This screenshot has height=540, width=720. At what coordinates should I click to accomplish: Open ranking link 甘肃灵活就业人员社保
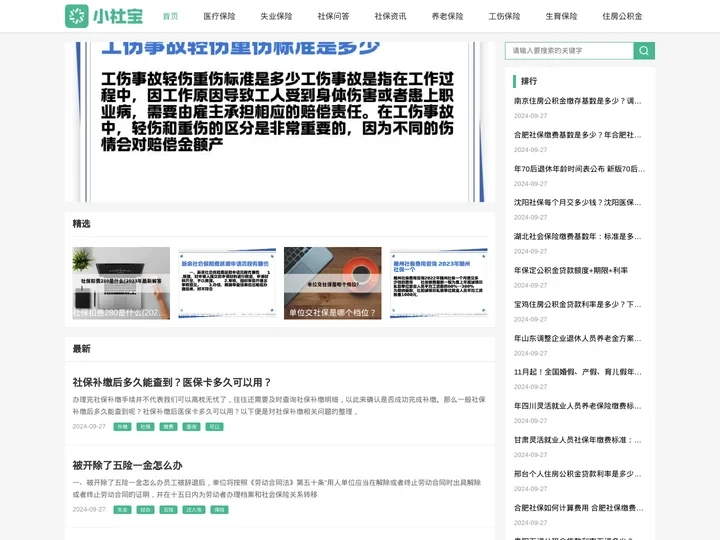coord(578,439)
